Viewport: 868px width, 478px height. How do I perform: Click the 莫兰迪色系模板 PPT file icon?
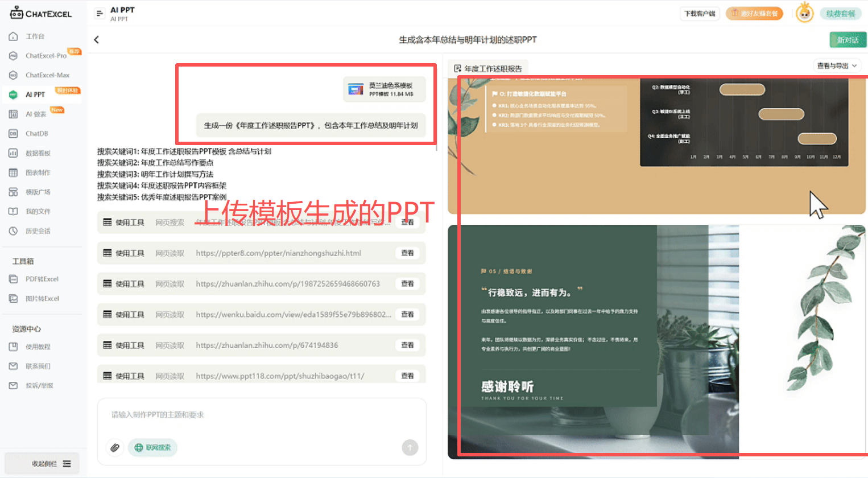[x=356, y=89]
